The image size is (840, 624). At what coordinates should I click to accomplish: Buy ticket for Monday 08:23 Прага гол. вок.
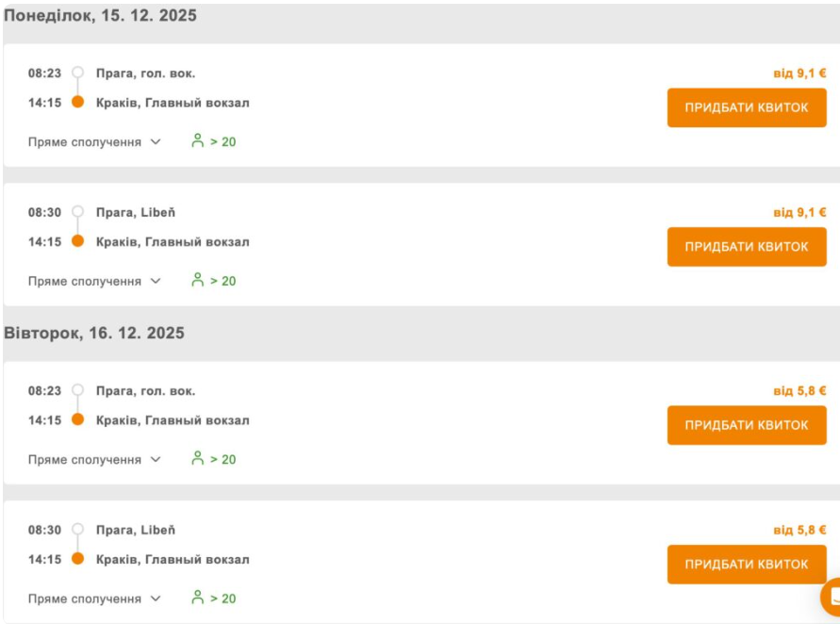coord(746,107)
